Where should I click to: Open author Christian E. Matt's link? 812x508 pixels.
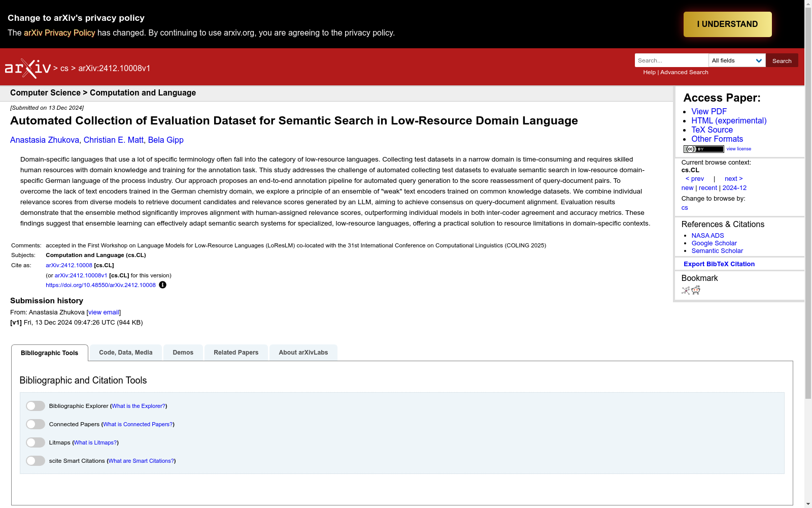[x=114, y=140]
